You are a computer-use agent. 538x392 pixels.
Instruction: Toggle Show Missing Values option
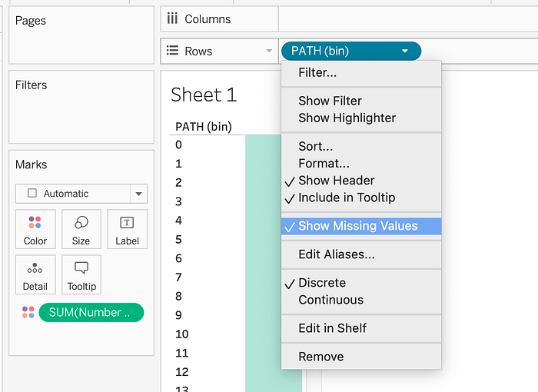(357, 226)
